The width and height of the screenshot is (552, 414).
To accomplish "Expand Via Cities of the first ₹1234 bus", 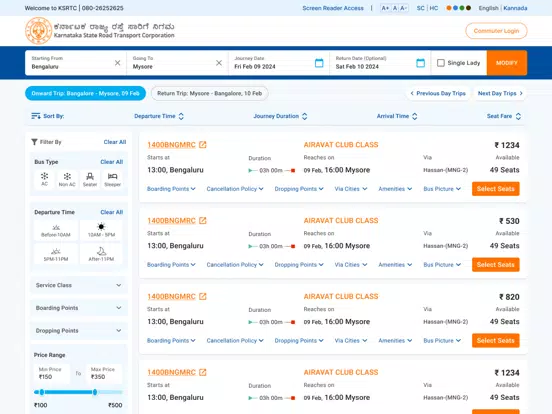I will click(351, 189).
